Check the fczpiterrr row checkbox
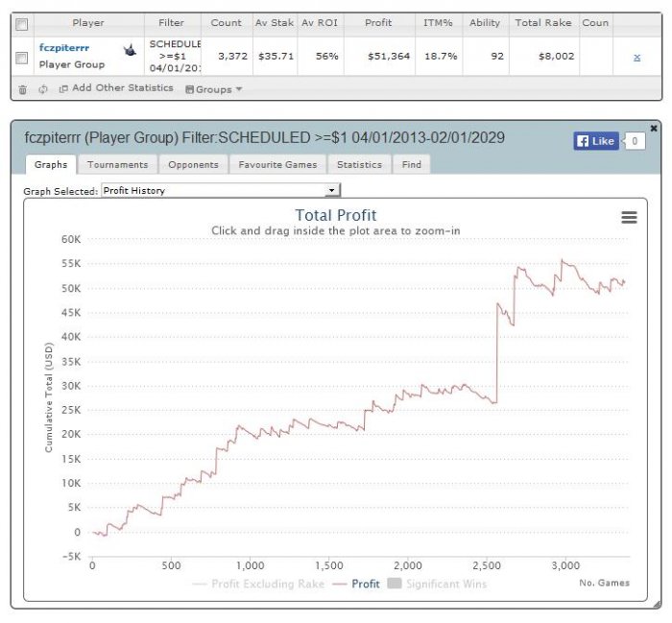 [x=22, y=58]
